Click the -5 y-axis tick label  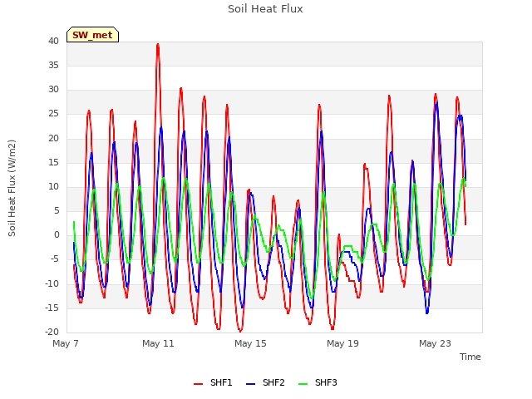pyautogui.click(x=55, y=259)
